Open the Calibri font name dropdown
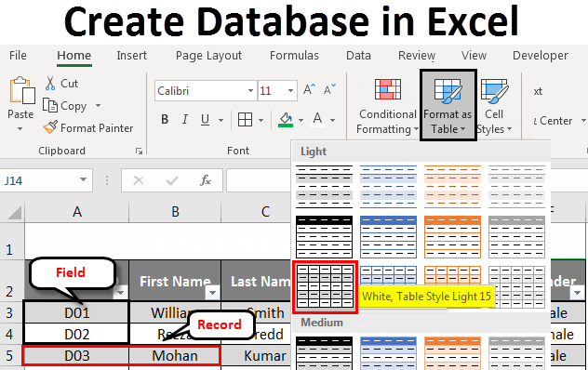The height and width of the screenshot is (370, 588). 250,91
